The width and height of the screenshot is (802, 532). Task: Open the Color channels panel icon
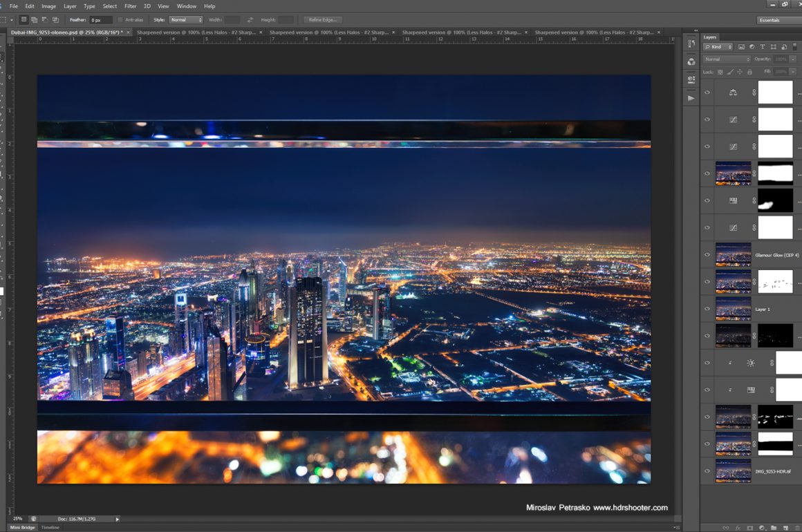coord(691,62)
